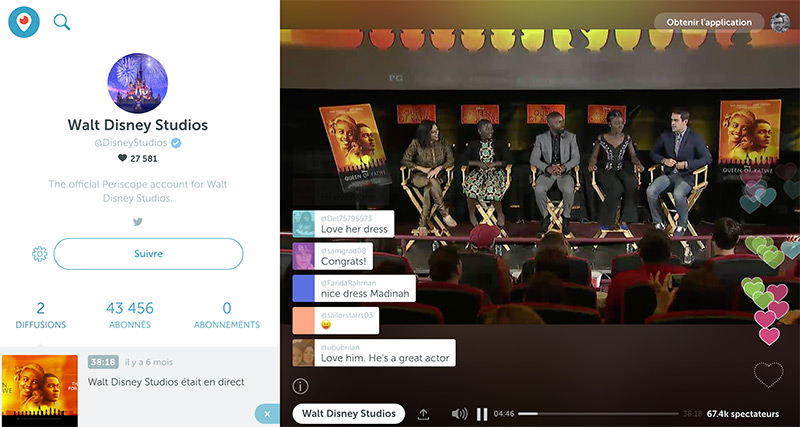Show broadcast info with the i icon
This screenshot has width=800, height=427.
(301, 386)
